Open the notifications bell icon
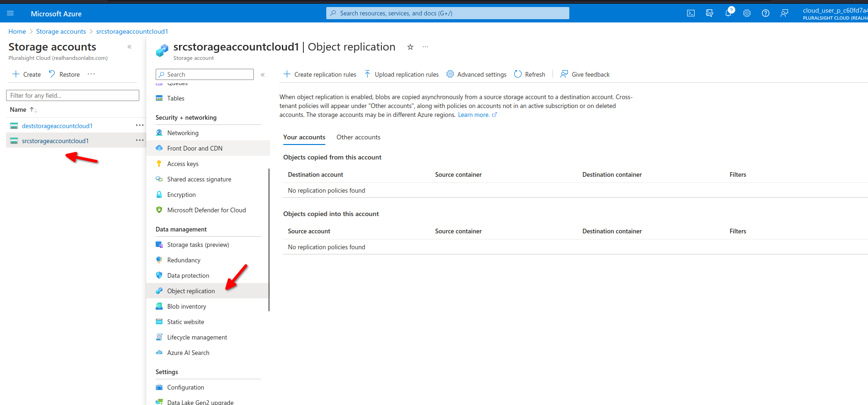 coord(728,13)
